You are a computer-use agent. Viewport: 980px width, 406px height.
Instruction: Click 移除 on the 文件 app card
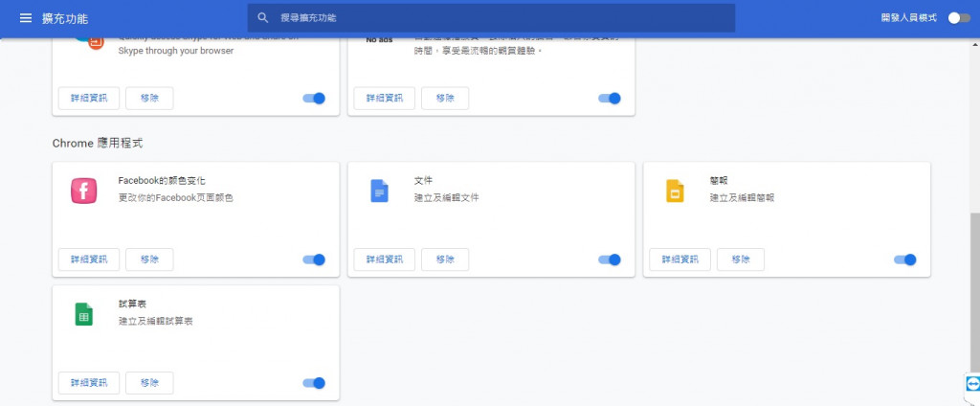(445, 259)
